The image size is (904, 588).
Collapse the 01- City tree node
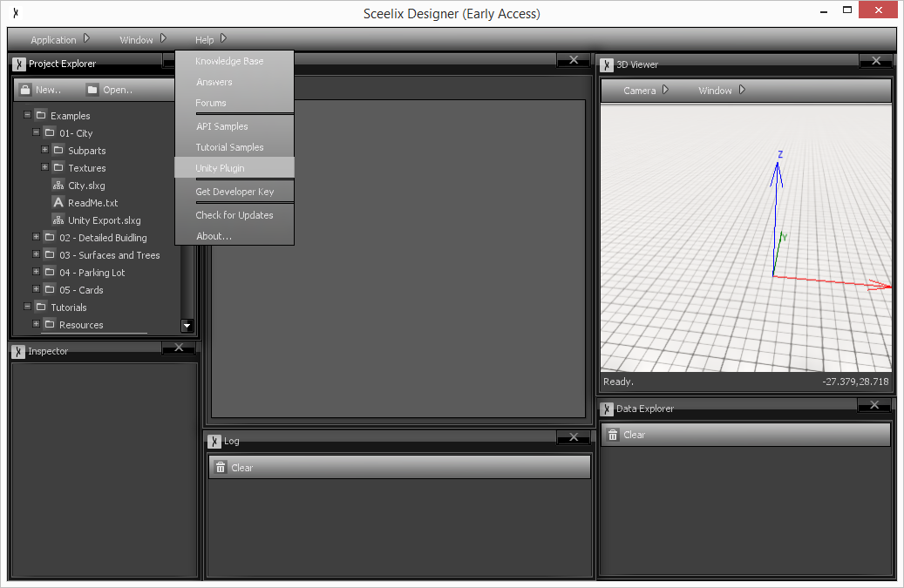36,132
